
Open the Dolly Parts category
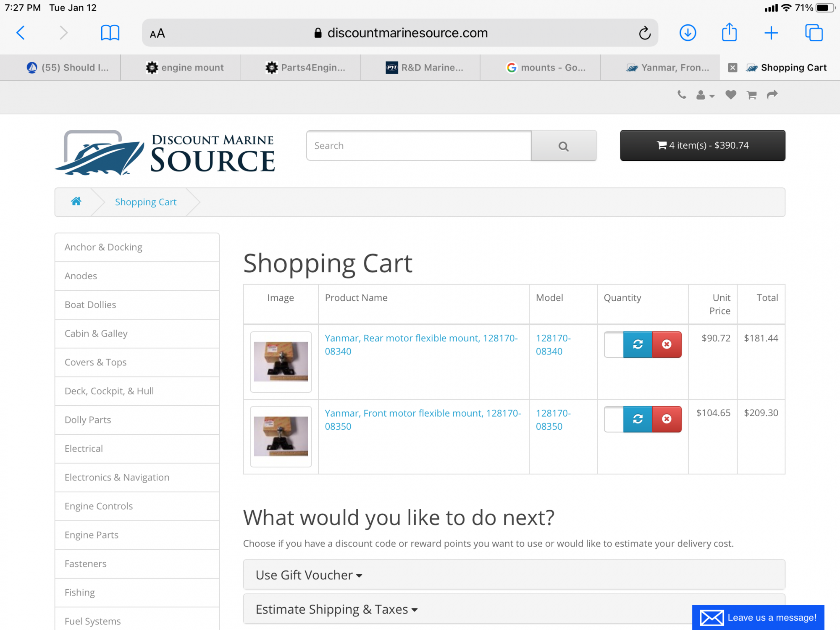pyautogui.click(x=137, y=420)
